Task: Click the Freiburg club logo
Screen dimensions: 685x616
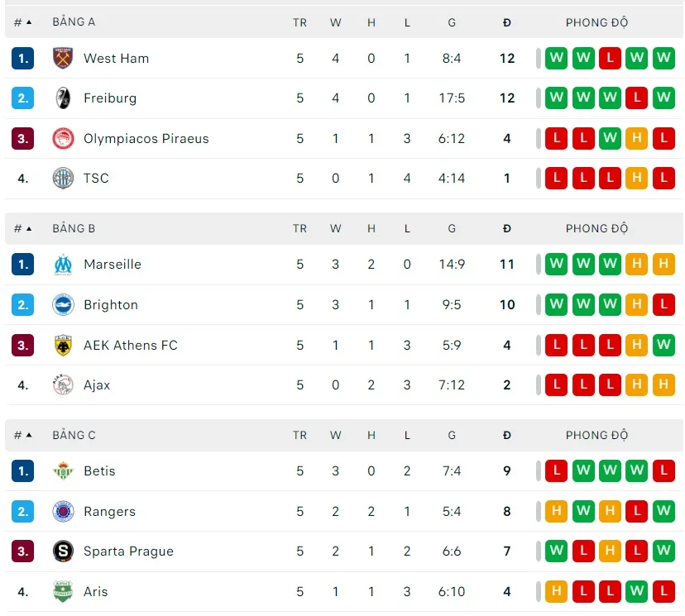Action: [63, 98]
